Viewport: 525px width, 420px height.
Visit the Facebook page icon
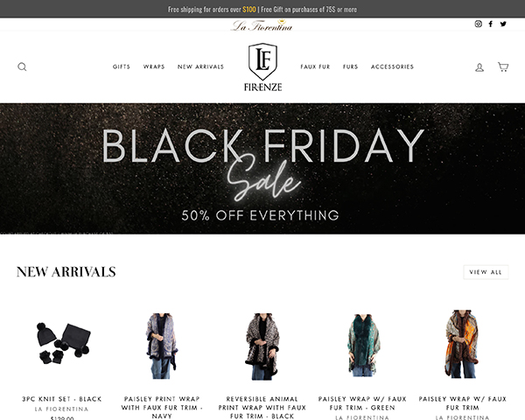pyautogui.click(x=491, y=24)
